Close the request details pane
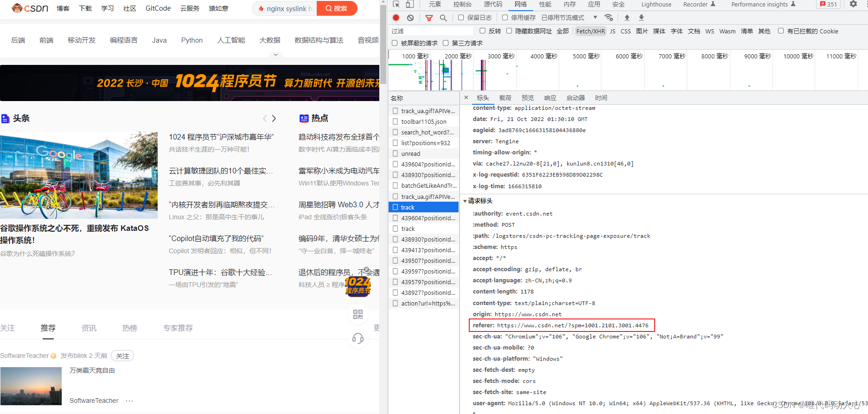The image size is (868, 414). (x=466, y=97)
